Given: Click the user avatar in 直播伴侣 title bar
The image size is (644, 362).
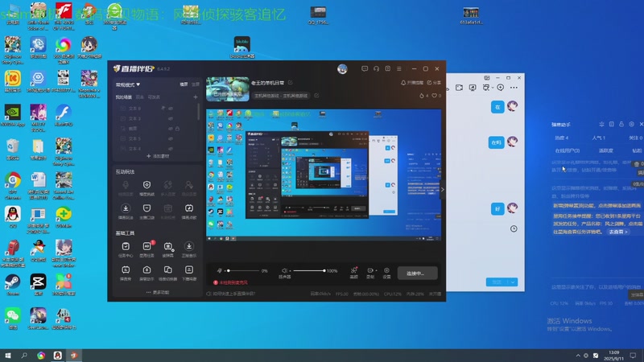Looking at the screenshot, I should click(342, 69).
